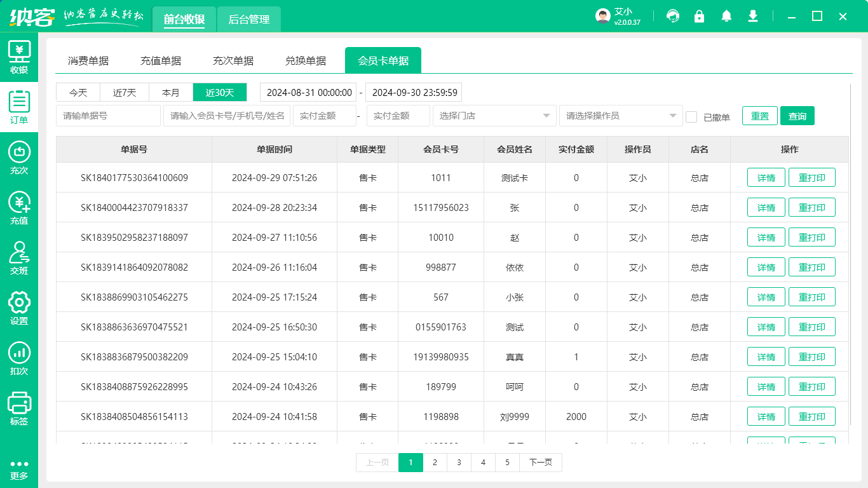Click the lock icon in title bar

point(700,16)
